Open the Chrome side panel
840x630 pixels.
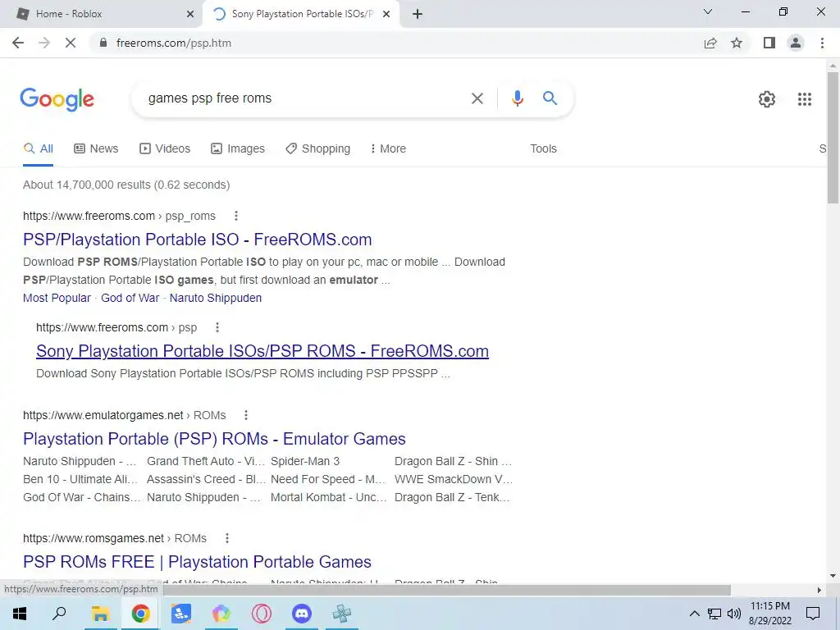coord(769,43)
